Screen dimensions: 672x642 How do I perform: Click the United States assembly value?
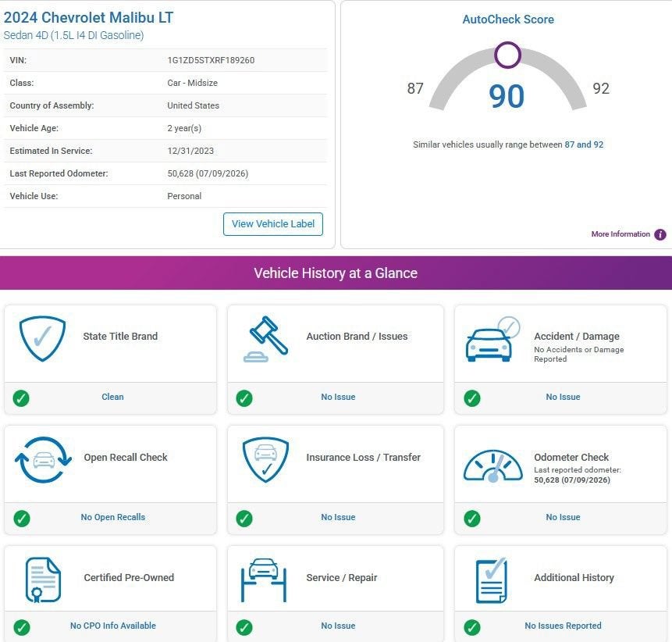[193, 105]
